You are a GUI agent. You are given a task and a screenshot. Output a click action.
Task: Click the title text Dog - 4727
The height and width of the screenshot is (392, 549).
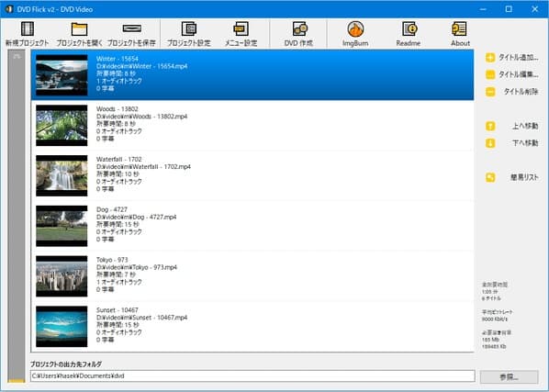tap(112, 209)
